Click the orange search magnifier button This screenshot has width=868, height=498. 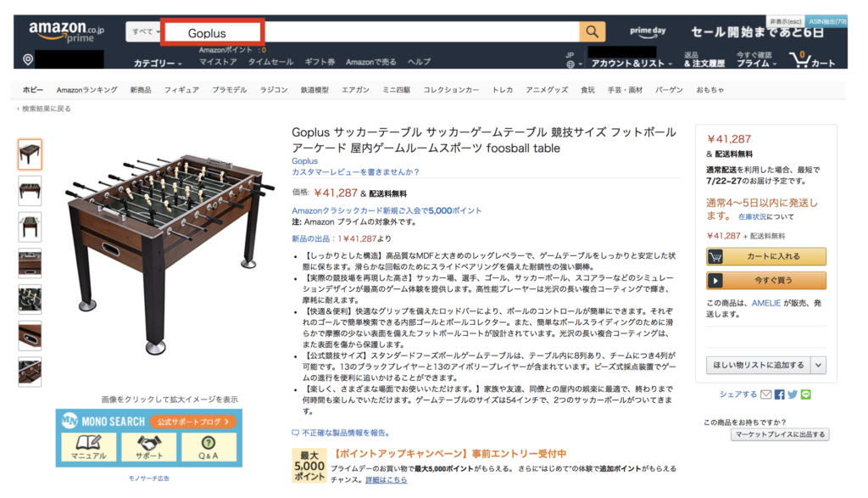(x=592, y=31)
